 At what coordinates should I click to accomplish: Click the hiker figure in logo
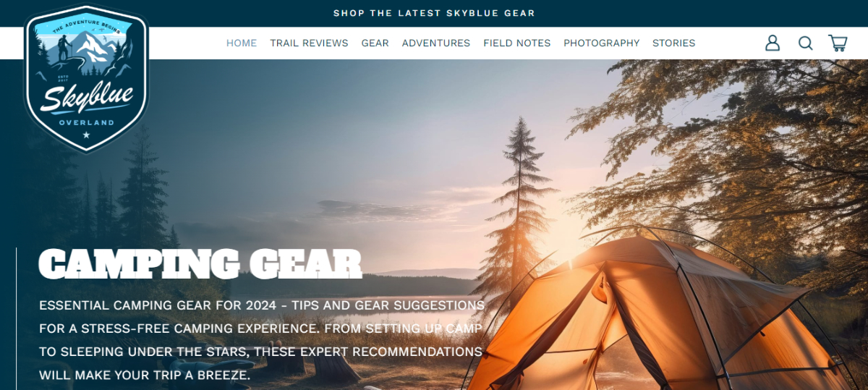(x=62, y=49)
